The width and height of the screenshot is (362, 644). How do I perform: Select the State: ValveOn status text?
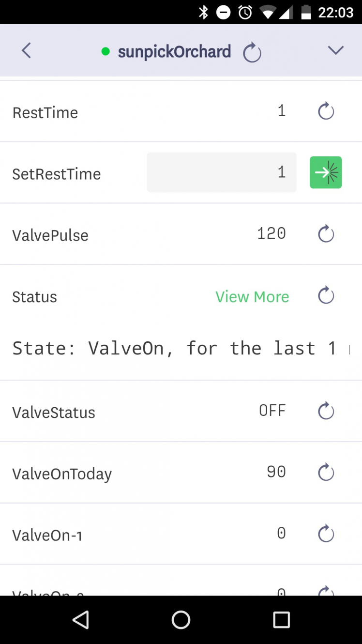coord(174,349)
